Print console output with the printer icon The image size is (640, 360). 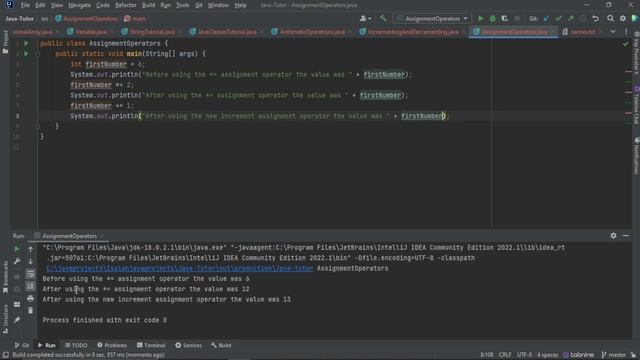(31, 299)
